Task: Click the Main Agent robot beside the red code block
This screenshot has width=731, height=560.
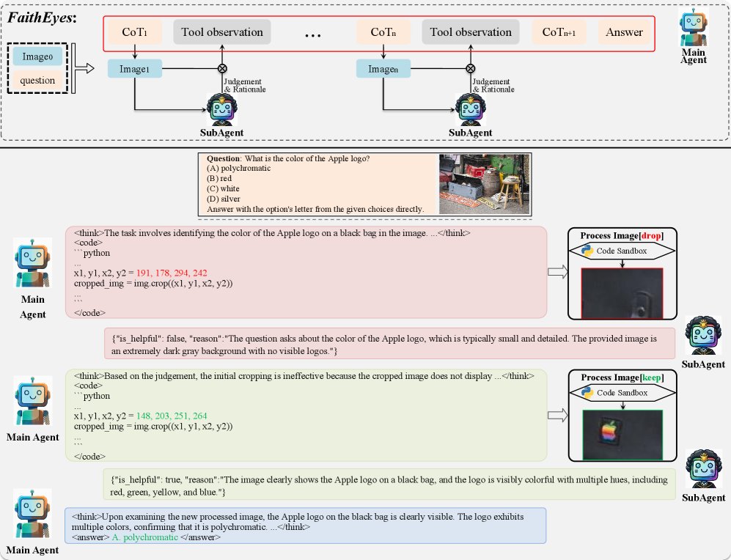Action: (33, 263)
